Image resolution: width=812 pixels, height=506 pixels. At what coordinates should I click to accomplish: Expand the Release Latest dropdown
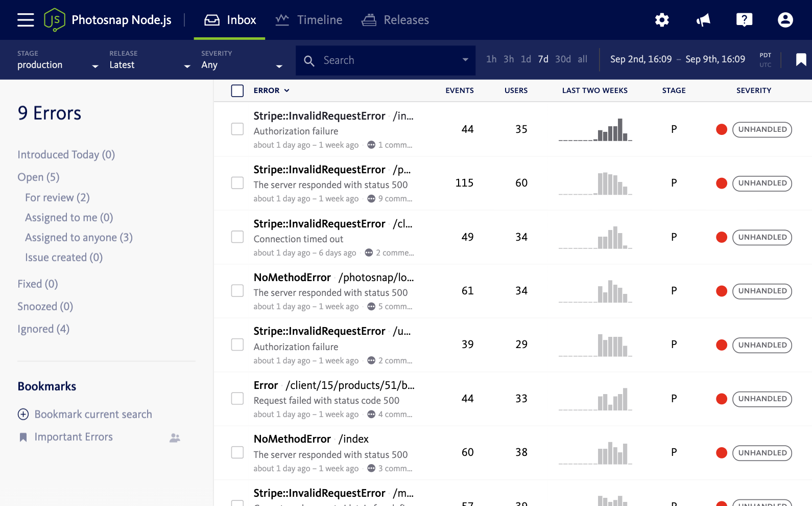[x=150, y=60]
